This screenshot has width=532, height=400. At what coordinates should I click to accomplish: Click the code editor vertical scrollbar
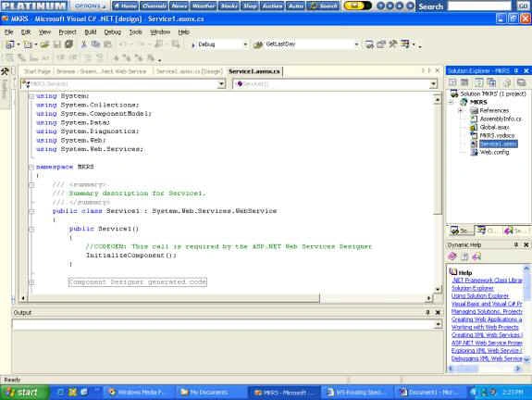pyautogui.click(x=438, y=194)
